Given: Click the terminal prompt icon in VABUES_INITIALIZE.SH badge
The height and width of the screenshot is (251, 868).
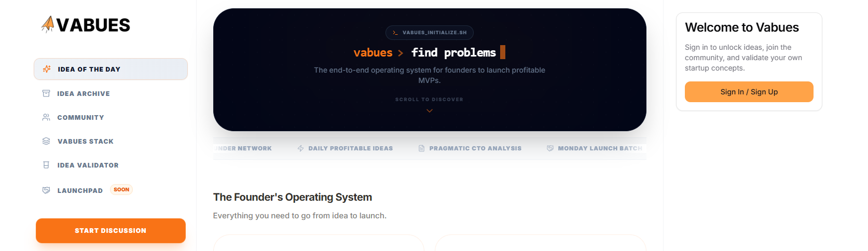Looking at the screenshot, I should [x=395, y=33].
